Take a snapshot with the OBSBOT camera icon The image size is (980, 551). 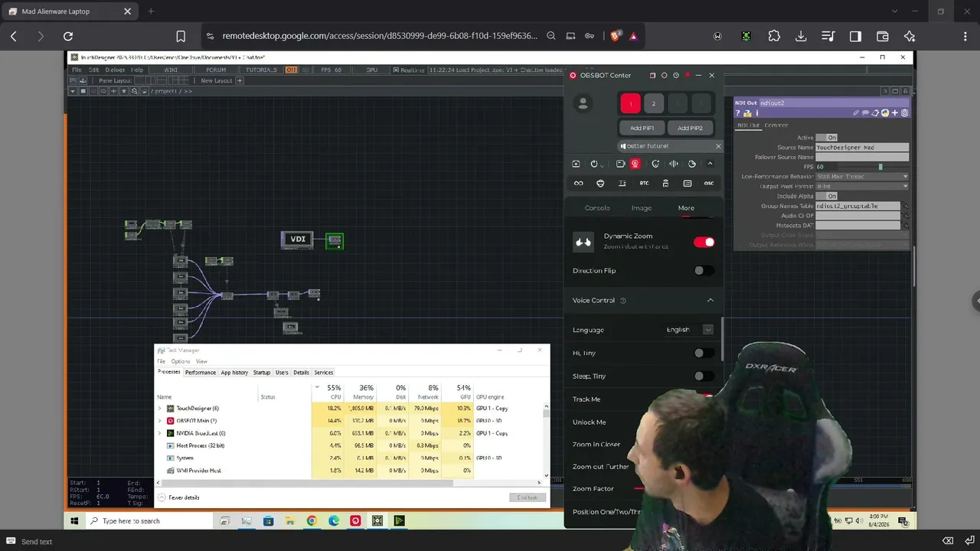[576, 164]
